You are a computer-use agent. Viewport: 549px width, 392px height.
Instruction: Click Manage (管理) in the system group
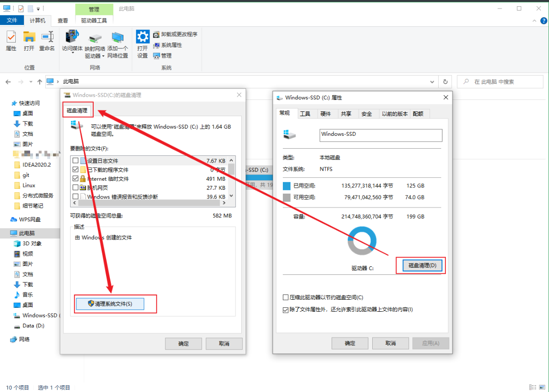click(x=162, y=56)
